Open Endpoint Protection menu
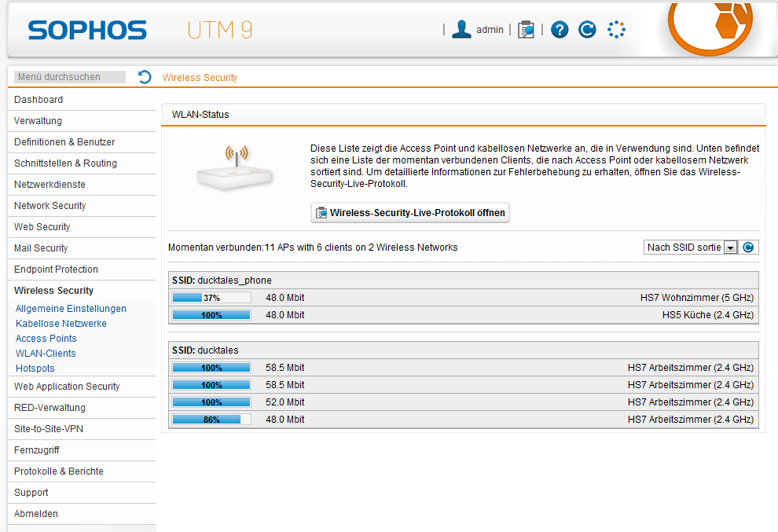The image size is (778, 532). (82, 270)
